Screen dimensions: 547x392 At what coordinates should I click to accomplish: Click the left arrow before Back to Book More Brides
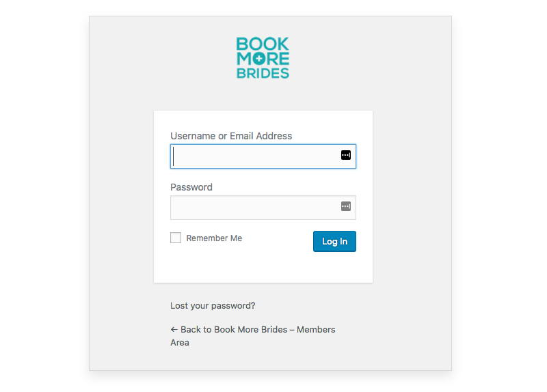pos(174,329)
